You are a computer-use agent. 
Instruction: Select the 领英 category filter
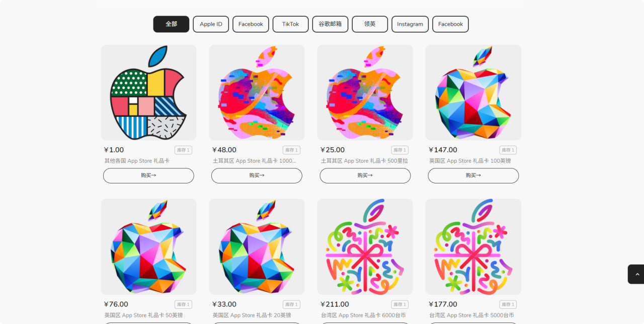coord(370,24)
